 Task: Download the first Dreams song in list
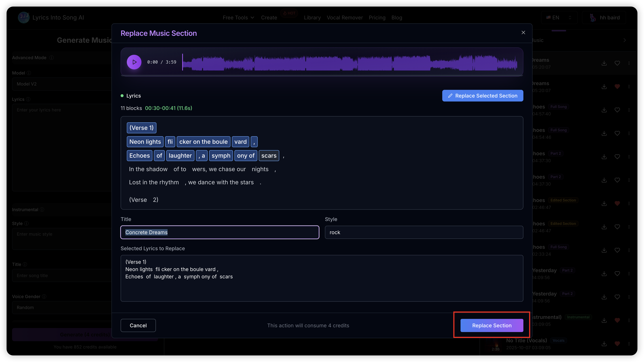(x=604, y=63)
